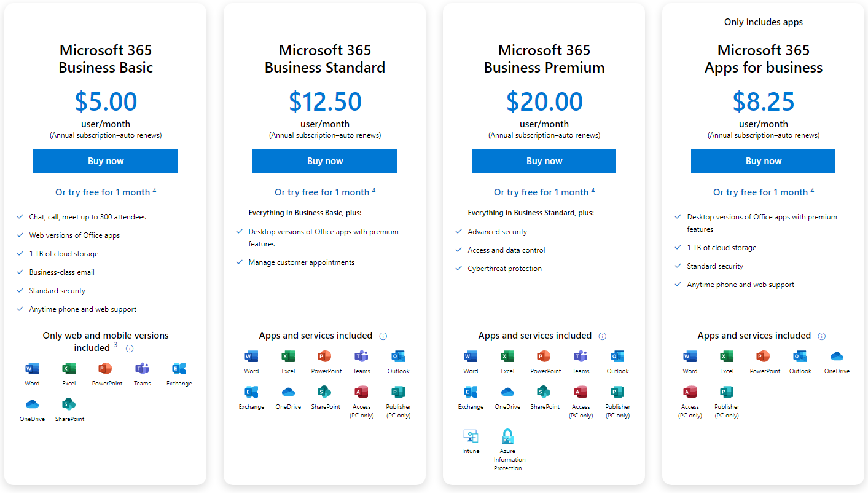Buy now for Microsoft 365 Business Basic
868x493 pixels.
(x=105, y=161)
